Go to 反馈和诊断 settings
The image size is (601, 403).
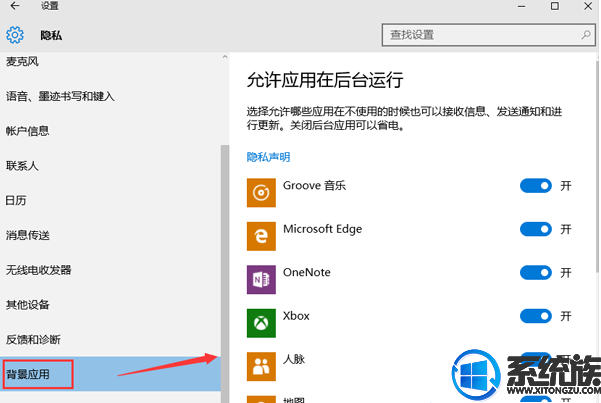pos(33,339)
